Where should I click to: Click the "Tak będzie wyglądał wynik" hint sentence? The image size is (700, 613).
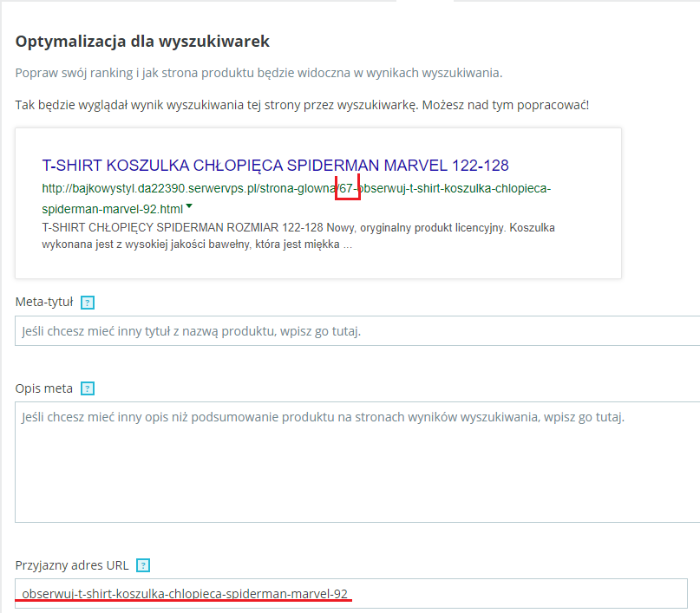click(302, 106)
